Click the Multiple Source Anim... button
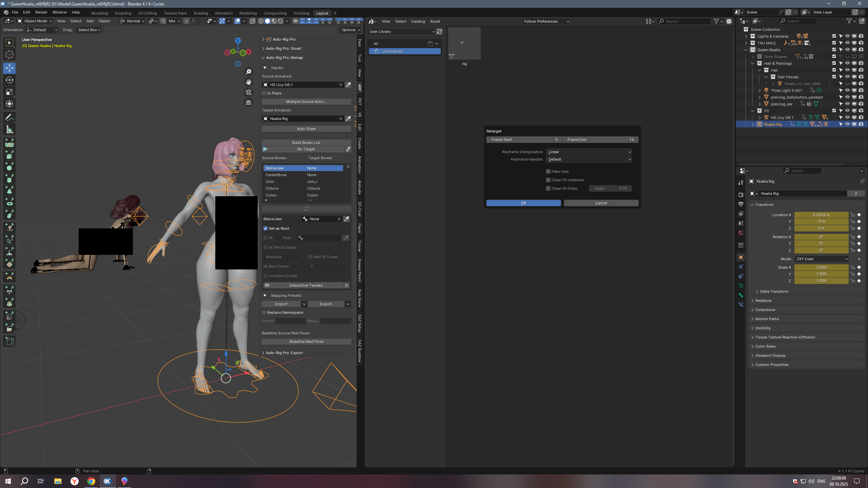 (306, 102)
